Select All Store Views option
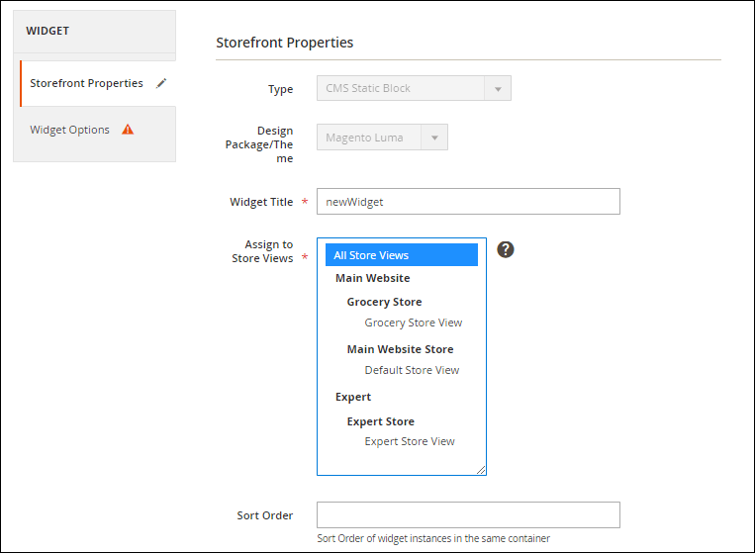Image resolution: width=756 pixels, height=554 pixels. [x=402, y=255]
